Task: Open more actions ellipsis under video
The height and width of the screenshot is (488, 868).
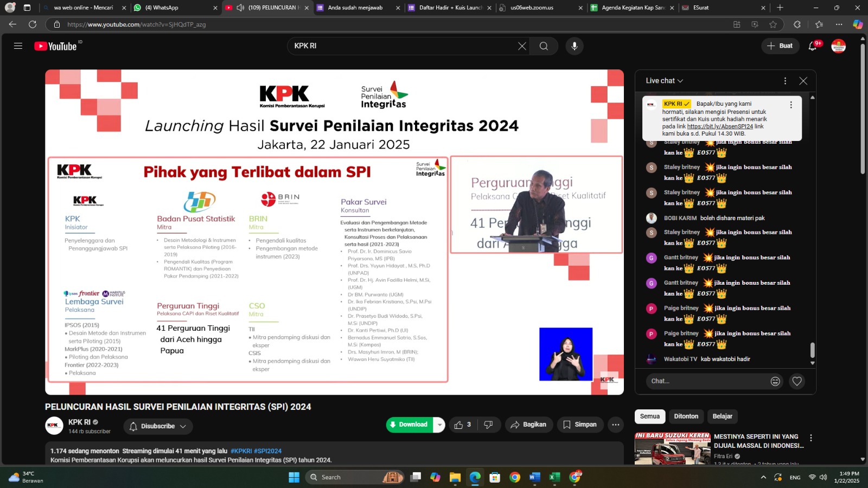Action: click(x=616, y=425)
